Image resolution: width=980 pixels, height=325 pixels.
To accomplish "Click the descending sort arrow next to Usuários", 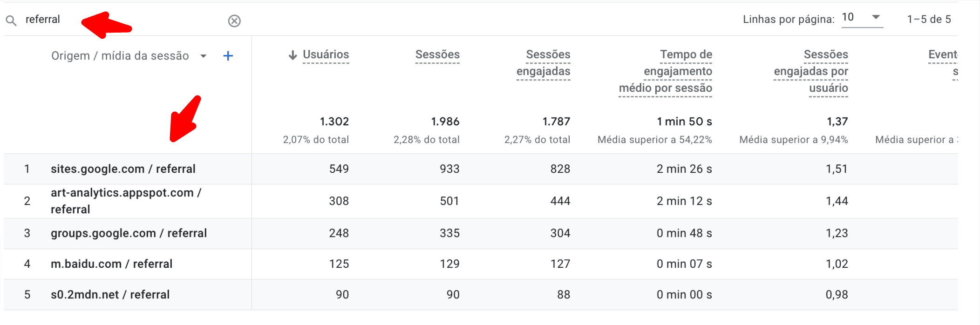I will click(x=292, y=54).
